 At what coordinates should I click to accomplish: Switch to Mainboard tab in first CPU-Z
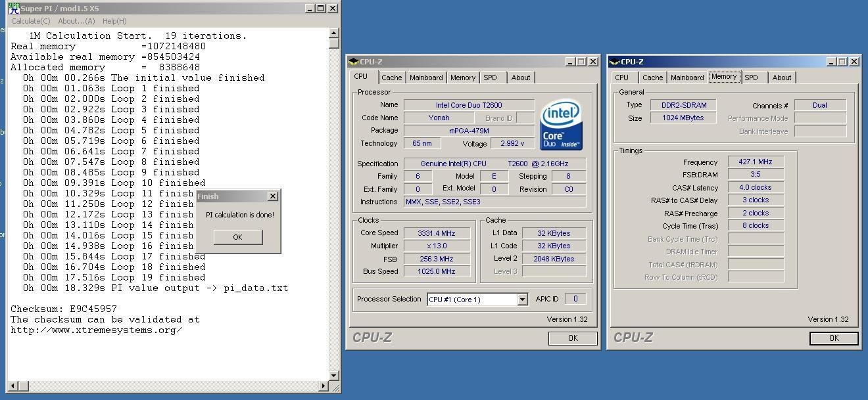[x=426, y=78]
